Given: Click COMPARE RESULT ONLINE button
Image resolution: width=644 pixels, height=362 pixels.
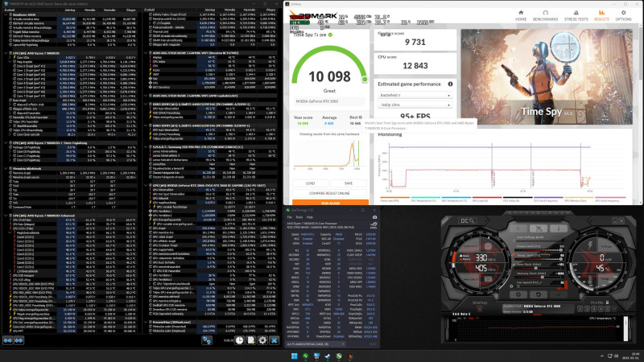Looking at the screenshot, I should (329, 193).
